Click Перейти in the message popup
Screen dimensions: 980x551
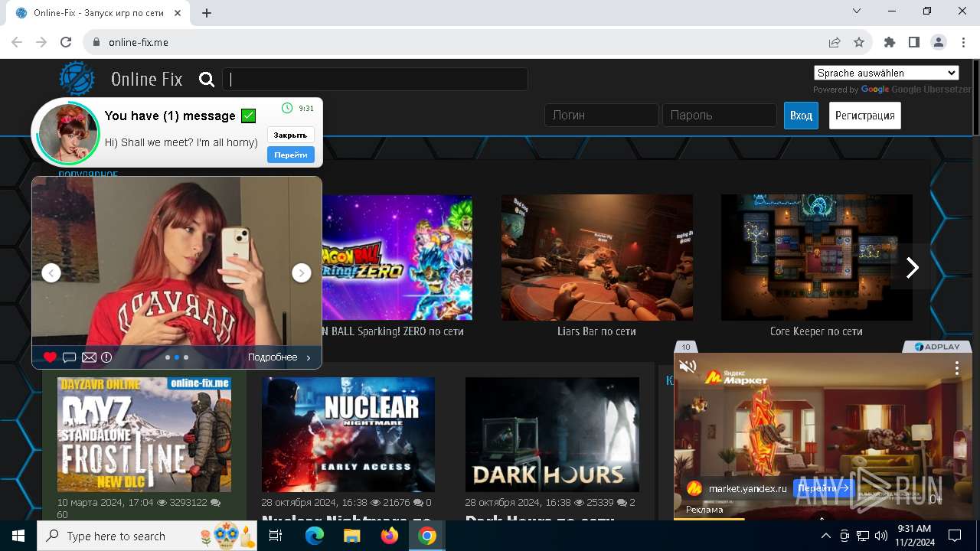(291, 155)
